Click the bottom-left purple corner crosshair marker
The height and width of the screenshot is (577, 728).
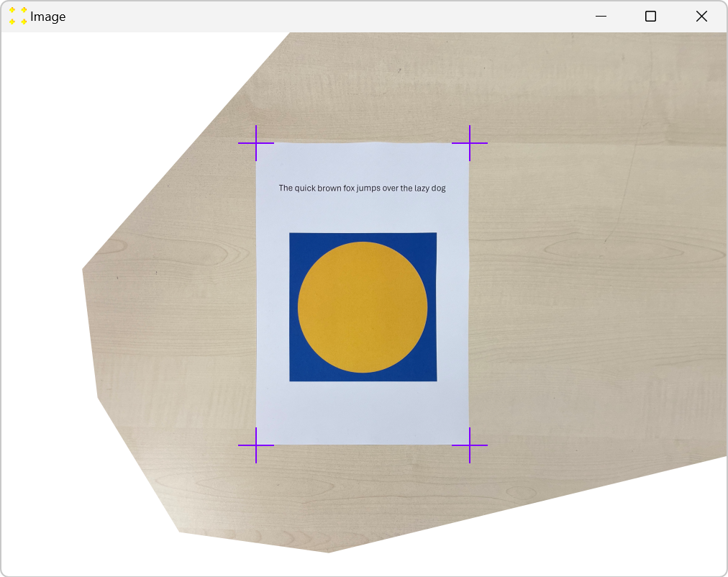coord(256,445)
